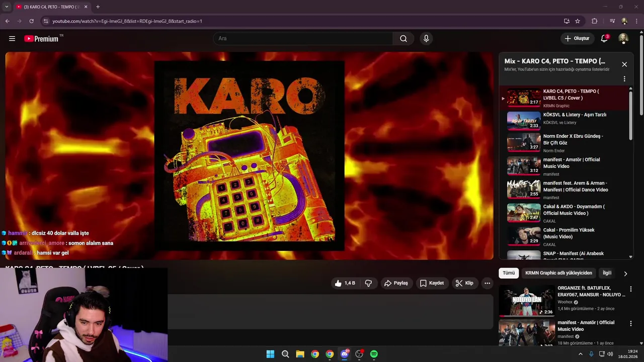Open the notifications bell
The width and height of the screenshot is (644, 362).
point(604,39)
